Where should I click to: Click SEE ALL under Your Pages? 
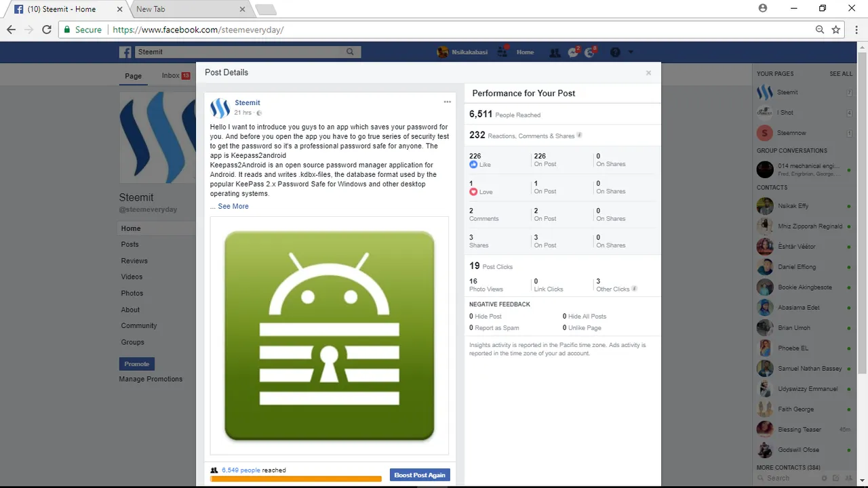tap(841, 74)
